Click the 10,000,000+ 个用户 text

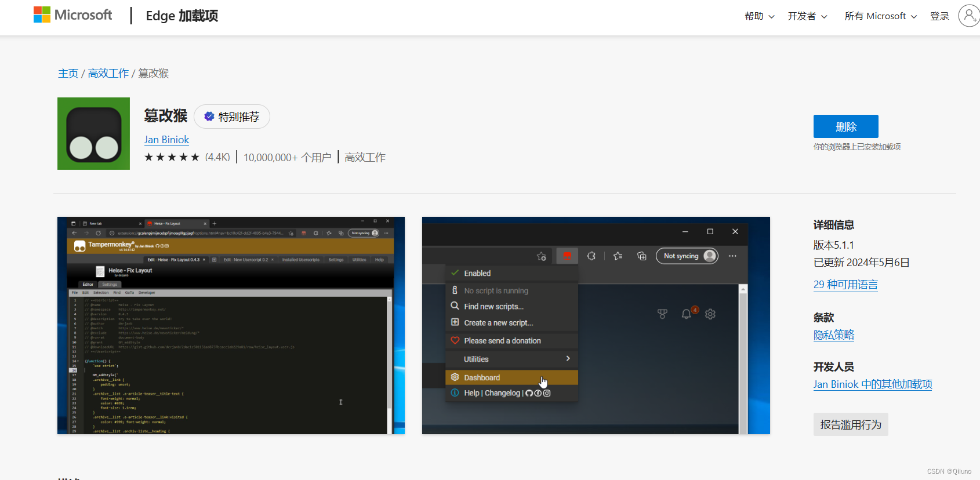288,157
